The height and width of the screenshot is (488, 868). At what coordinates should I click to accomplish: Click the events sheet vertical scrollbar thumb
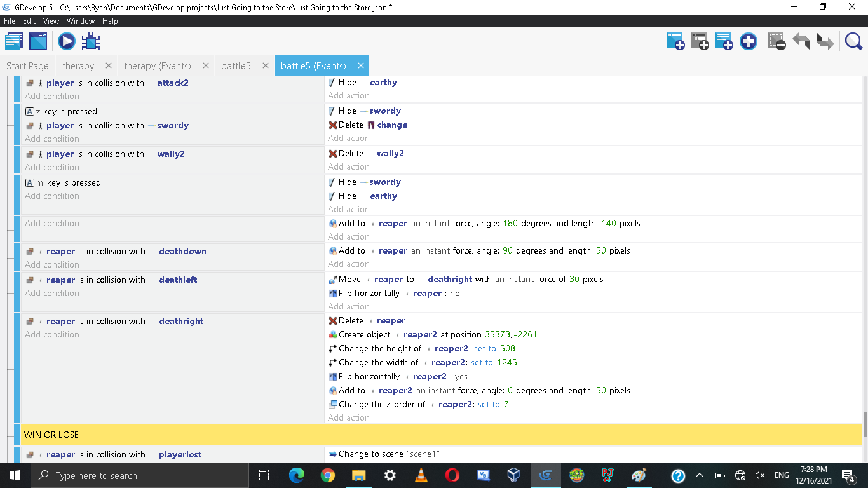pyautogui.click(x=865, y=424)
